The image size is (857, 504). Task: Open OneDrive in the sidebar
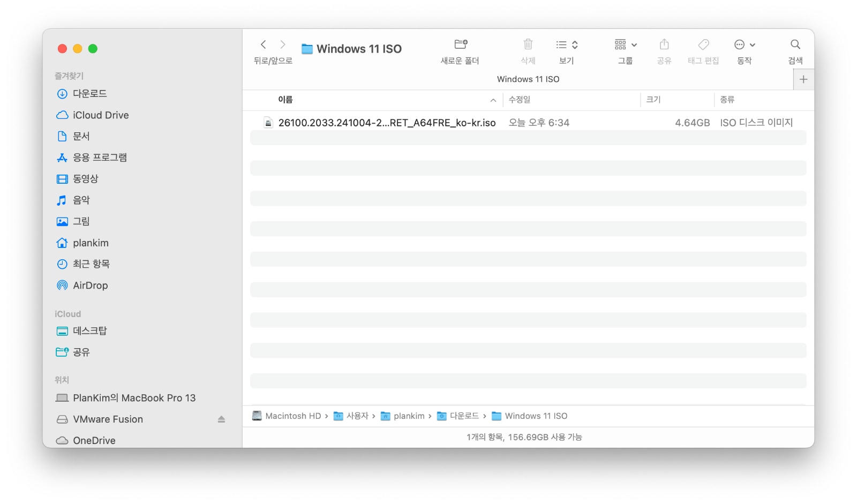[x=94, y=440]
